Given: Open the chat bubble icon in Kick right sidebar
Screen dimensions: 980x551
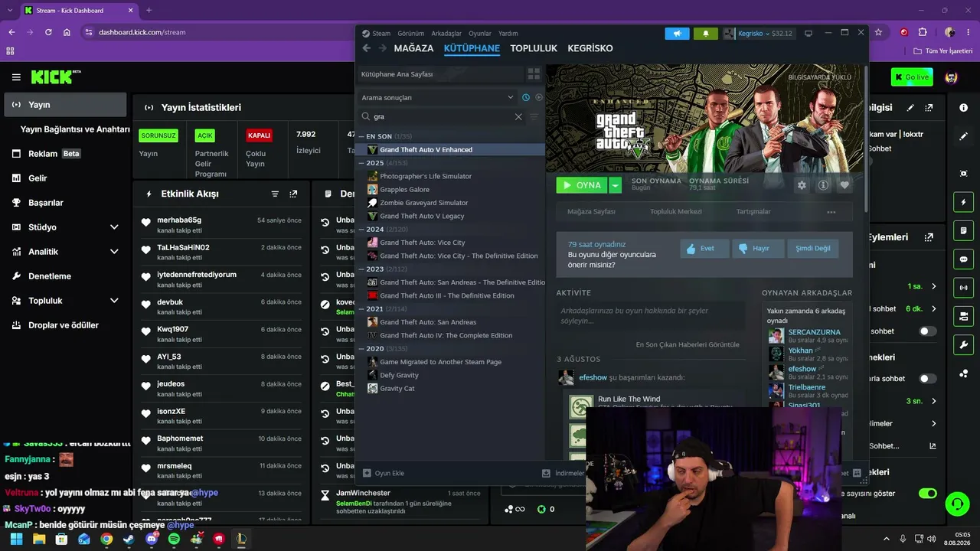Looking at the screenshot, I should (963, 259).
